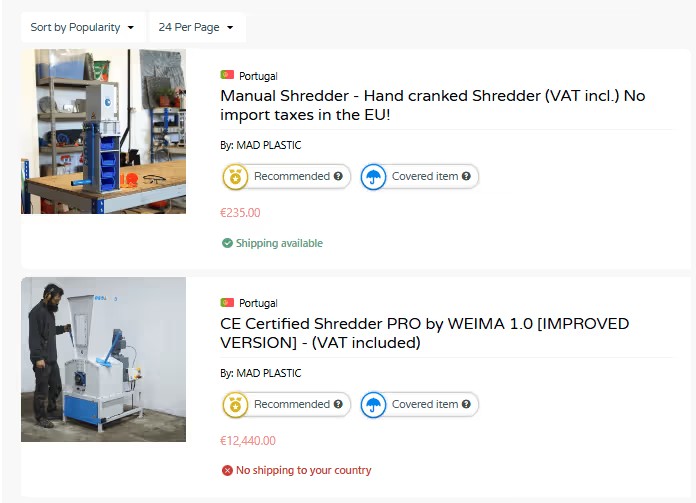Open the CE Certified Shredder PRO title link
Screen dimensions: 696x503
click(x=424, y=333)
